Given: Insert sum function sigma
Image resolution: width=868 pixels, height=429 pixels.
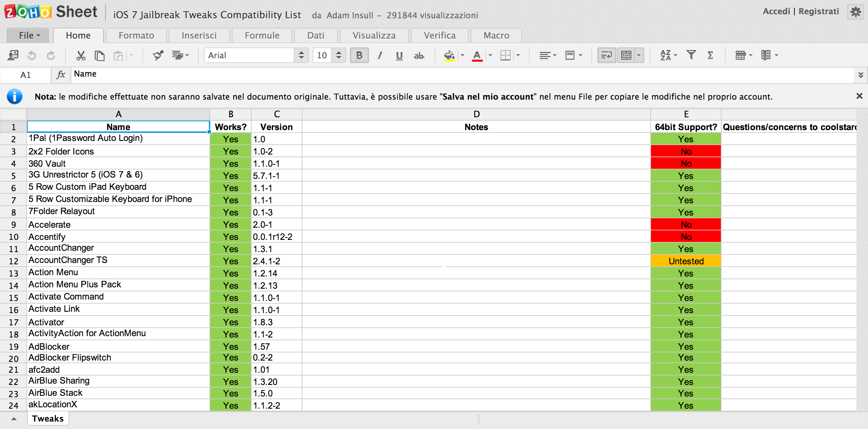Looking at the screenshot, I should point(710,55).
